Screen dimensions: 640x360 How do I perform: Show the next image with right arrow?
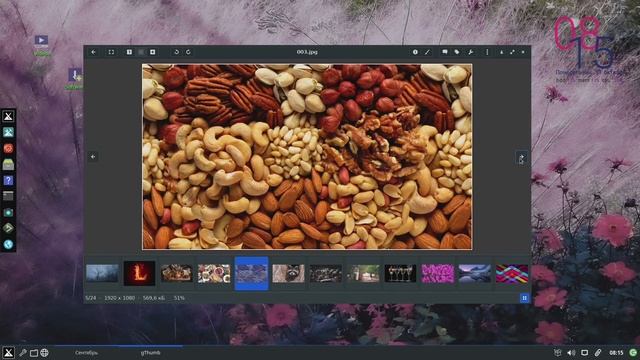[521, 157]
